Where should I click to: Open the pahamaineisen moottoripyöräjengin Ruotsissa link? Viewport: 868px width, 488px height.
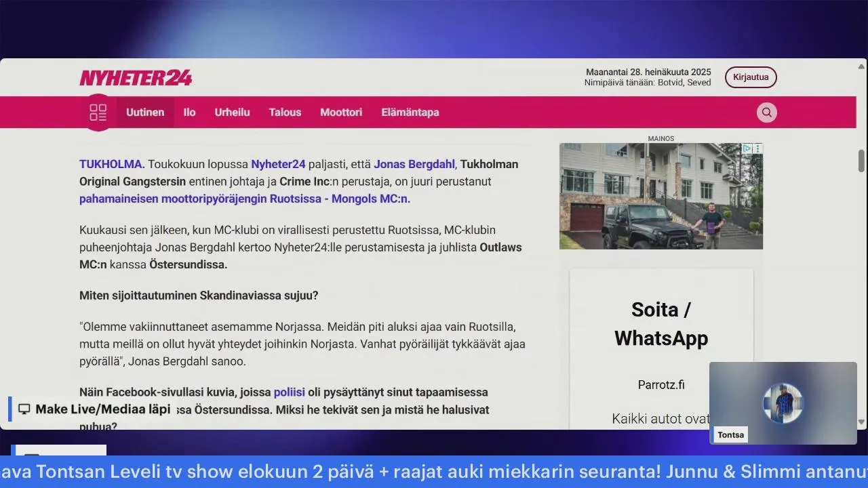tap(245, 199)
